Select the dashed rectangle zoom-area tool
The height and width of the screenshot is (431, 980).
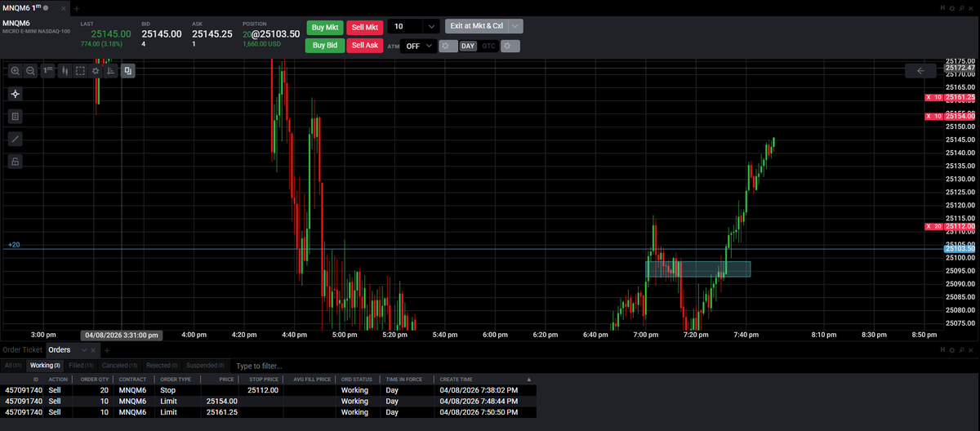tap(80, 71)
